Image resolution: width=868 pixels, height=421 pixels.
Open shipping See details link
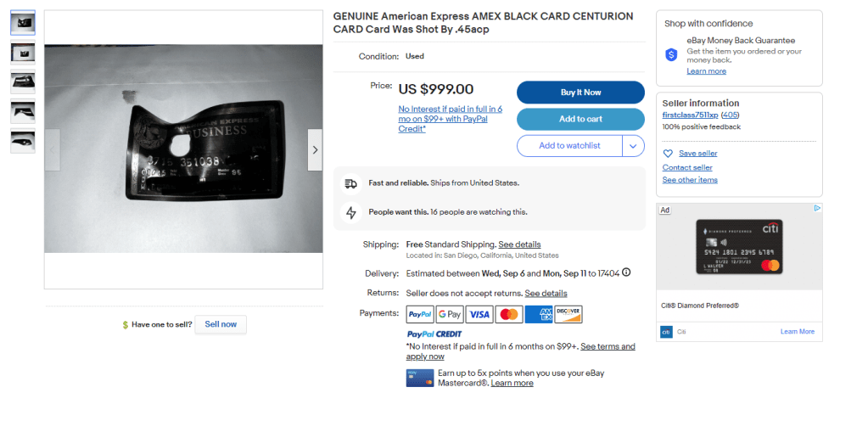519,244
